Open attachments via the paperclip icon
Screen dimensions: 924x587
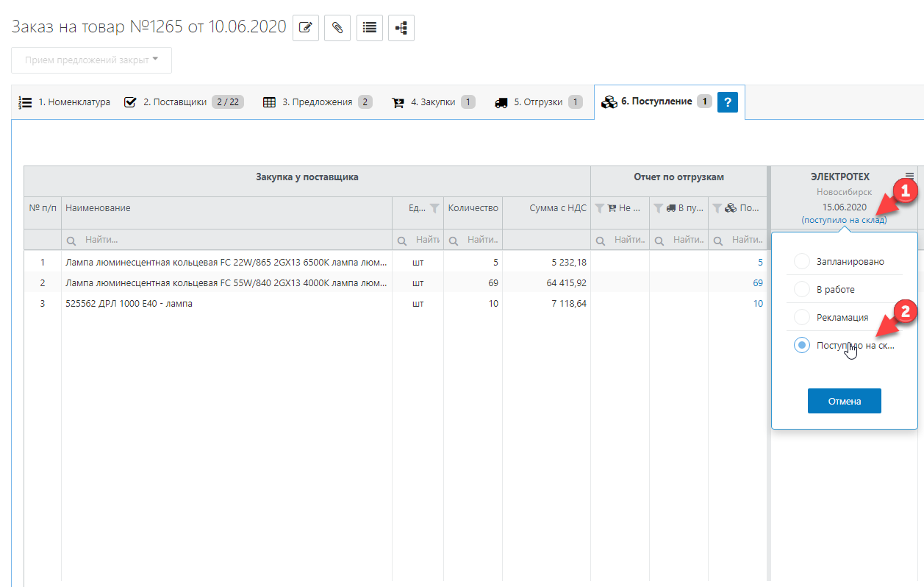tap(337, 28)
